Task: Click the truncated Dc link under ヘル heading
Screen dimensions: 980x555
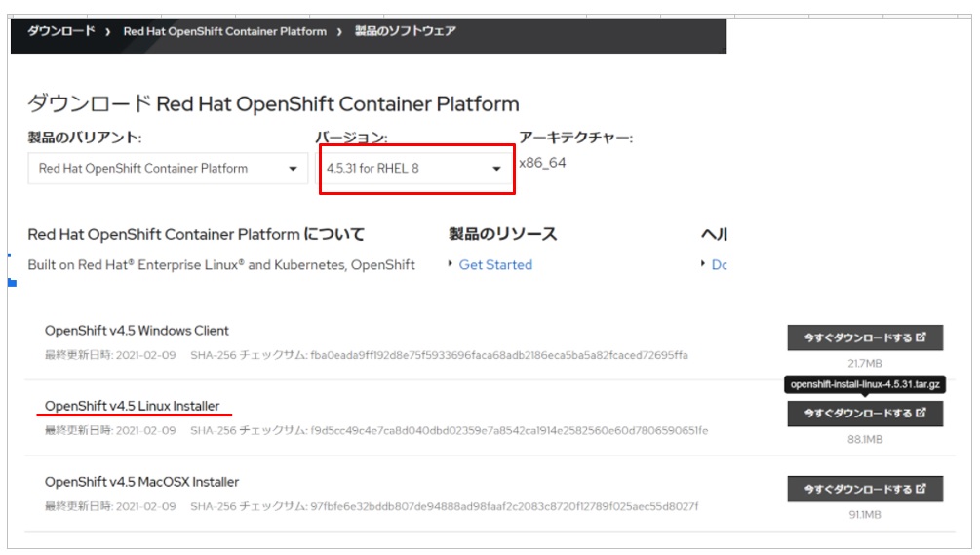Action: click(x=720, y=265)
